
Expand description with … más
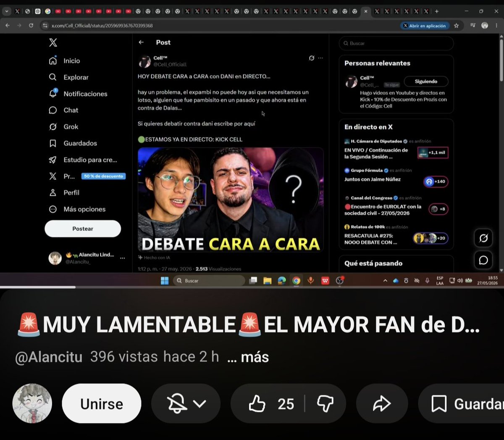point(248,357)
